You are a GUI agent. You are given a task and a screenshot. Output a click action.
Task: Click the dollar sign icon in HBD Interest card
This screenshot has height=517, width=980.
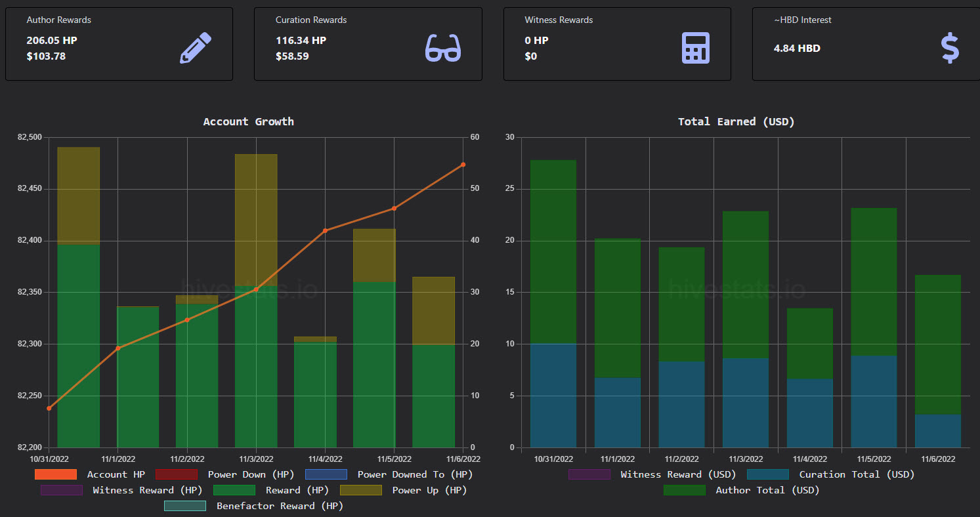coord(950,48)
